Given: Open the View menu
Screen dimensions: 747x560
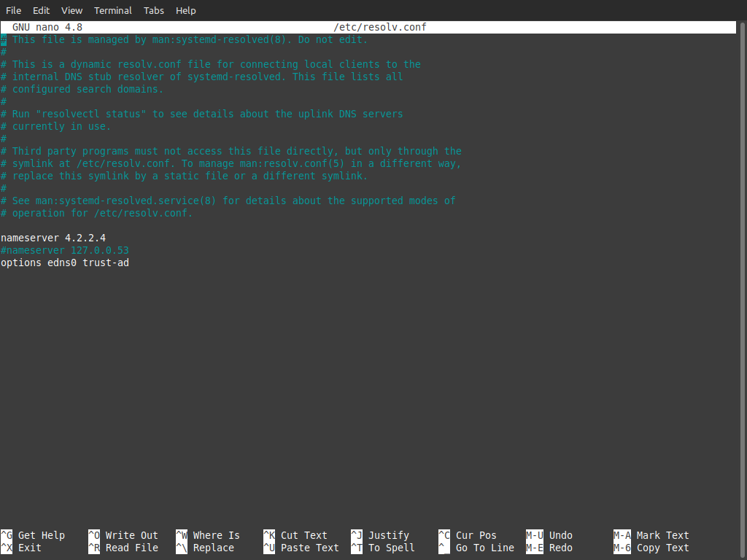Looking at the screenshot, I should click(x=71, y=10).
